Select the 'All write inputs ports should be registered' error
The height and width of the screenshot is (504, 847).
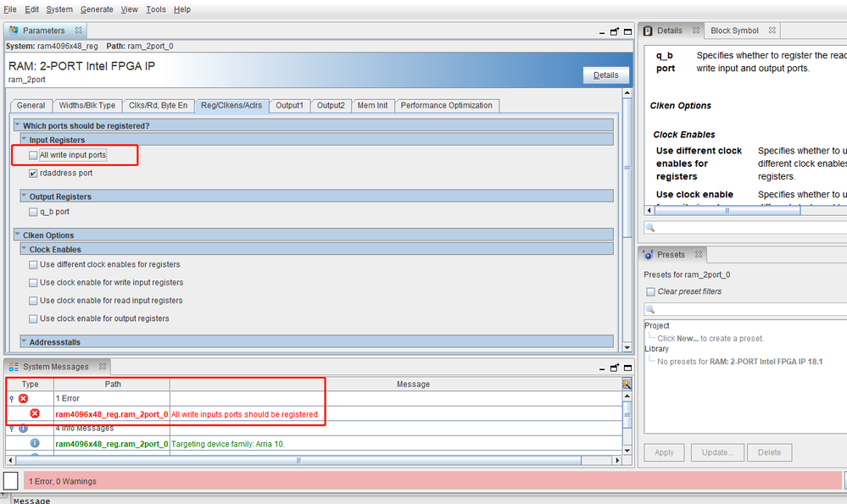[245, 414]
